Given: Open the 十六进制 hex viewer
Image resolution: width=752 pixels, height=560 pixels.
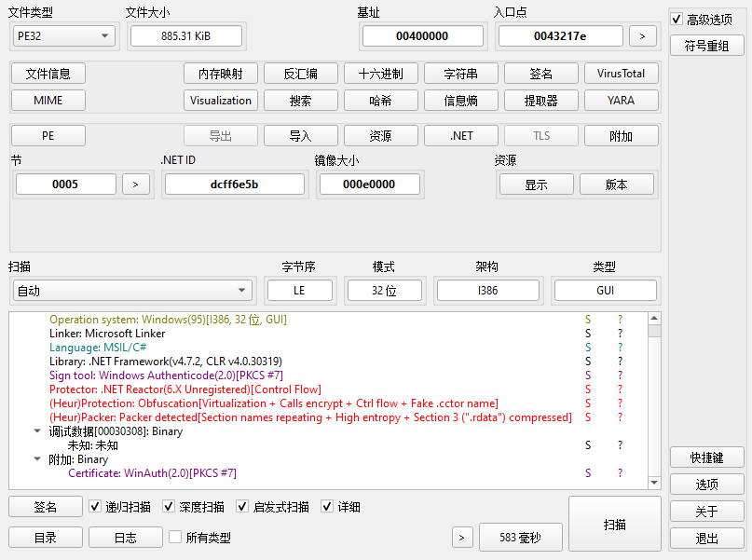Looking at the screenshot, I should pos(381,74).
